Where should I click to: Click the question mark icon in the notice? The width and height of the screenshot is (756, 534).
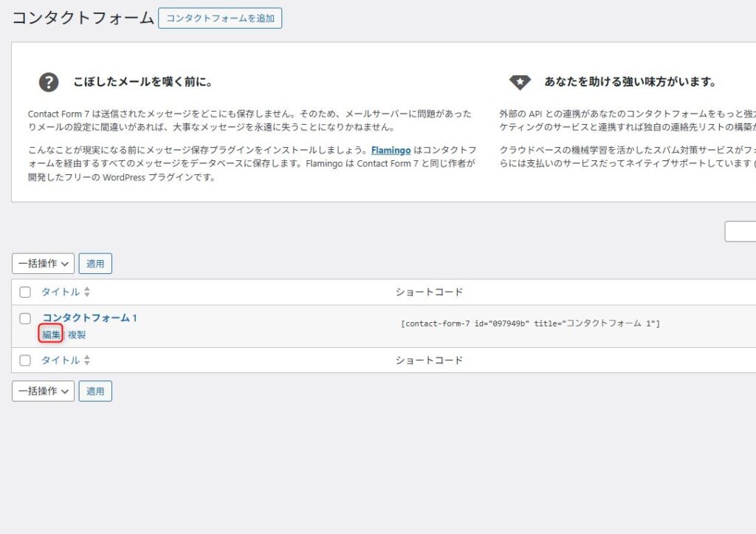pos(49,82)
